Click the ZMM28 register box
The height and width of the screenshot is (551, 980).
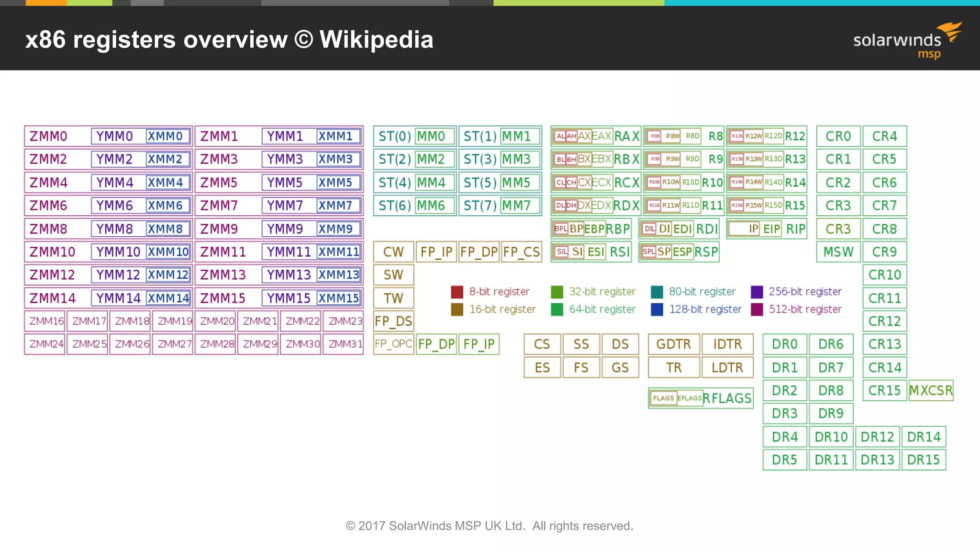(x=215, y=344)
